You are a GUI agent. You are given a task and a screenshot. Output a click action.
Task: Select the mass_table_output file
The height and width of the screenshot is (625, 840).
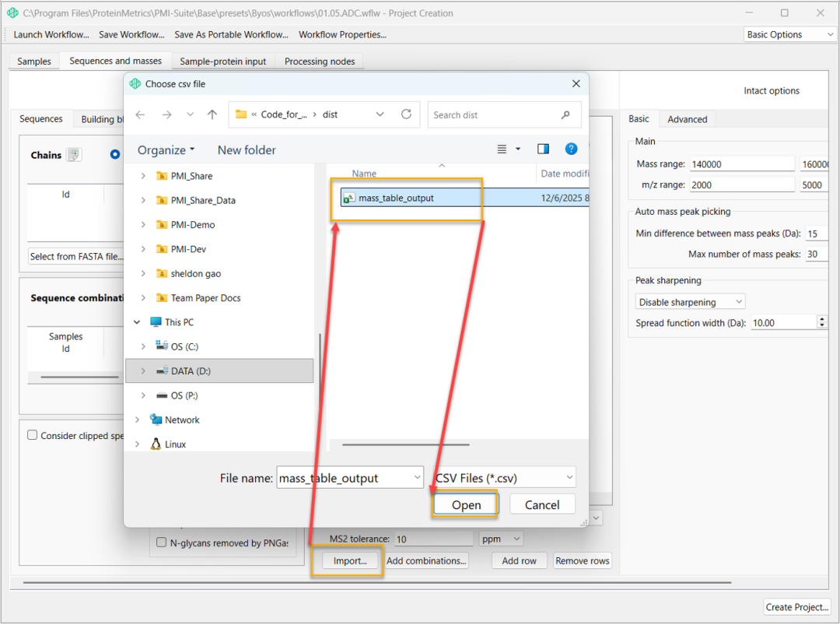coord(396,198)
